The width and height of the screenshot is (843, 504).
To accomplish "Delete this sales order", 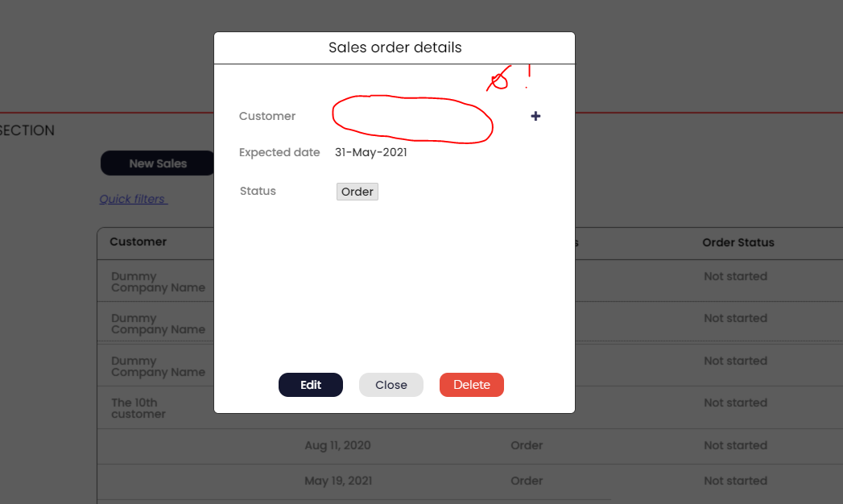I will coord(472,385).
